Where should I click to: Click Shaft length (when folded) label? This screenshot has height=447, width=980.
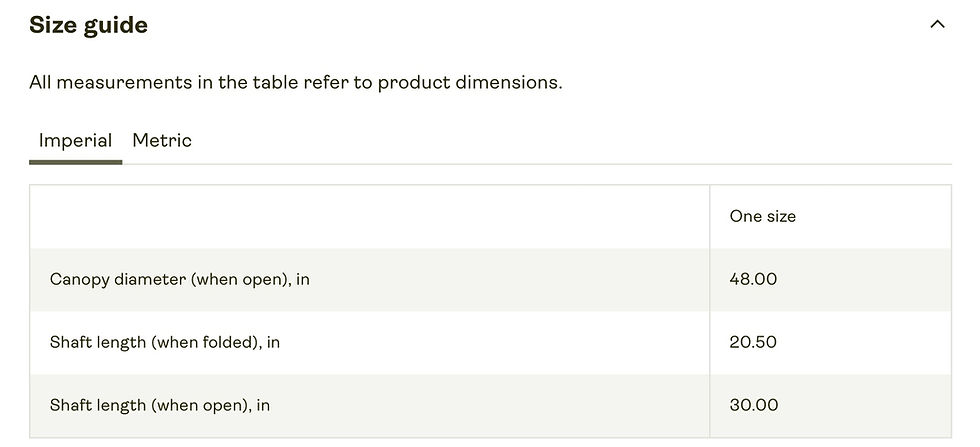pyautogui.click(x=165, y=343)
